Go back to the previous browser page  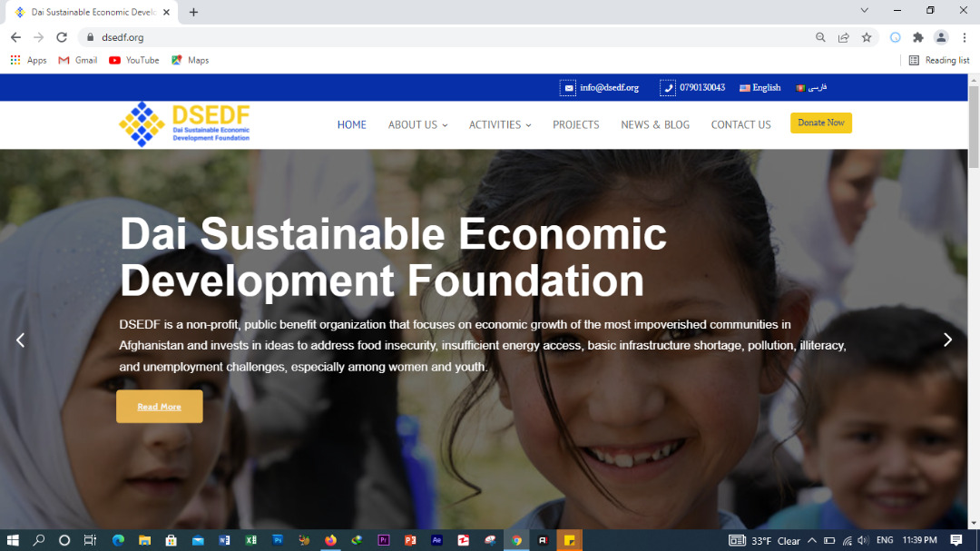[x=15, y=37]
